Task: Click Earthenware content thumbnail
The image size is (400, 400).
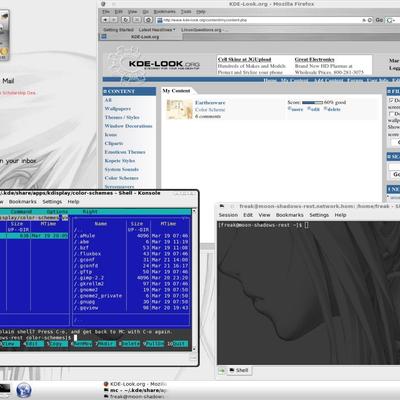Action: [180, 109]
